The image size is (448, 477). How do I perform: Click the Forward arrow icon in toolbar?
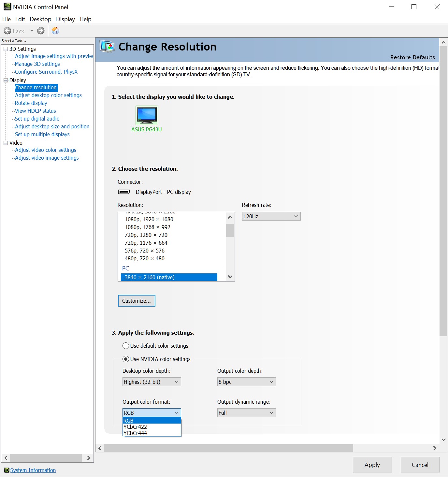pyautogui.click(x=41, y=31)
